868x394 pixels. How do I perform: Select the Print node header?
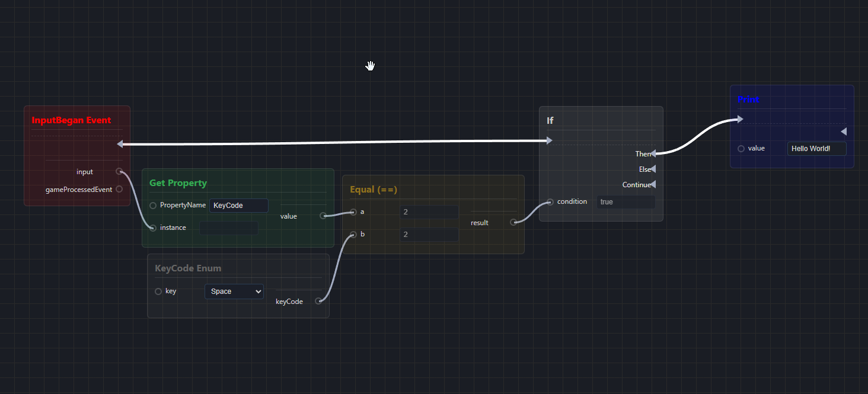click(x=748, y=99)
